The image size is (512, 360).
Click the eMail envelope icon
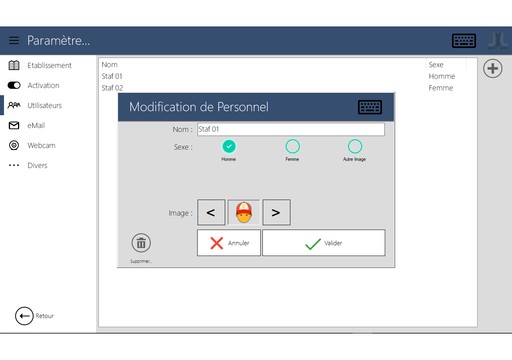[14, 125]
